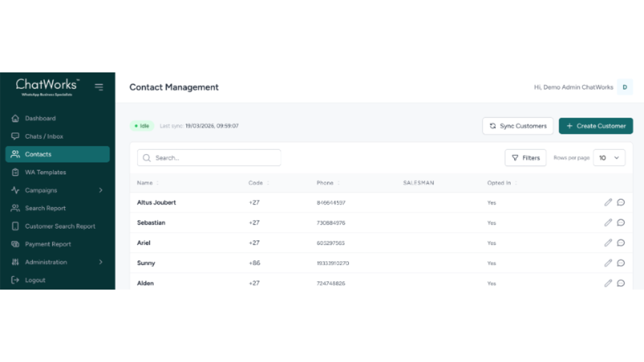Open Search Report page
644x362 pixels.
[x=58, y=208]
